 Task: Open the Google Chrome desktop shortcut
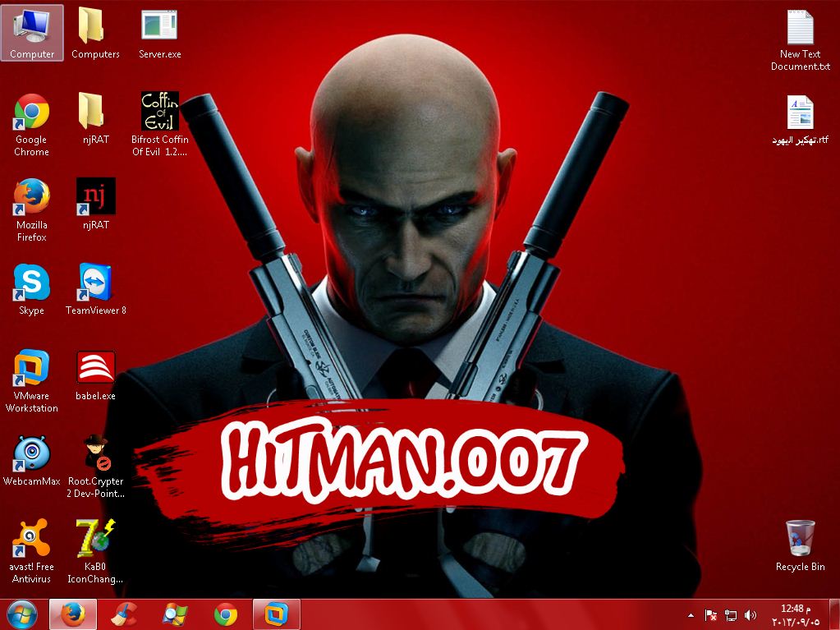tap(31, 113)
